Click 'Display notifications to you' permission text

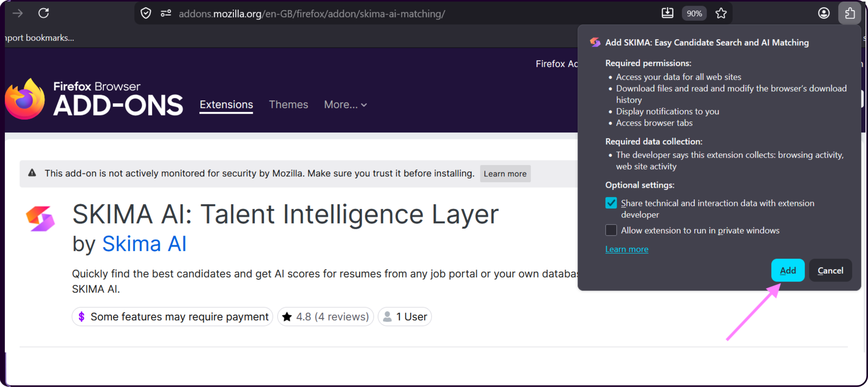[667, 111]
